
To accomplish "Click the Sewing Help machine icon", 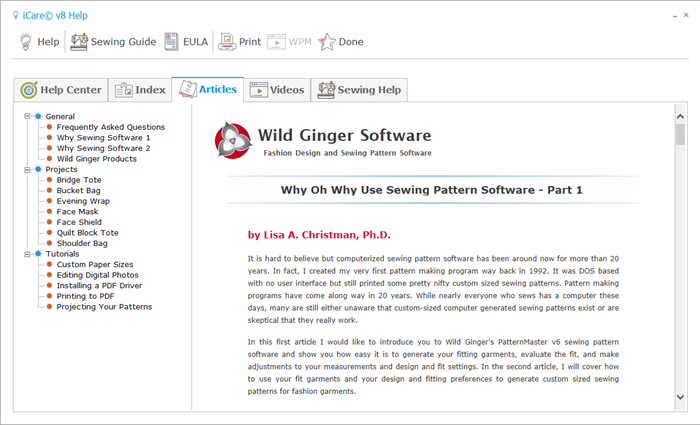I will coord(326,90).
